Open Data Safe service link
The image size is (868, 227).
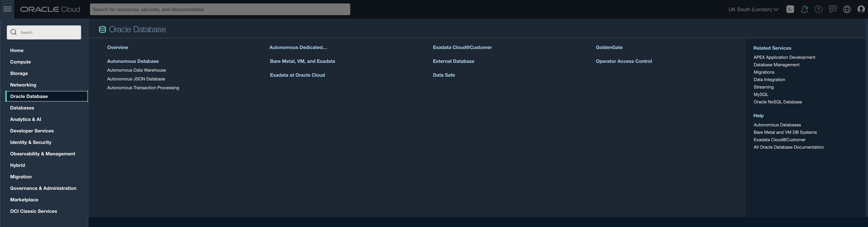(x=444, y=75)
